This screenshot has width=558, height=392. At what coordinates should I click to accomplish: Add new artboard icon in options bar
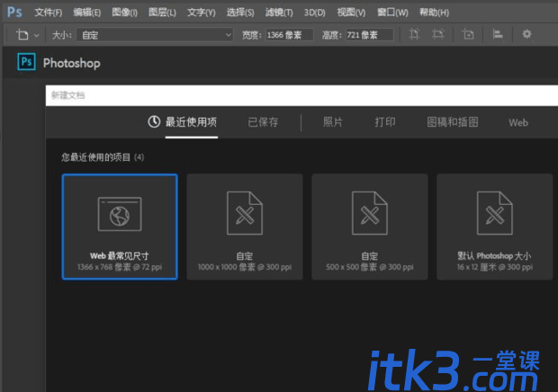pyautogui.click(x=468, y=34)
